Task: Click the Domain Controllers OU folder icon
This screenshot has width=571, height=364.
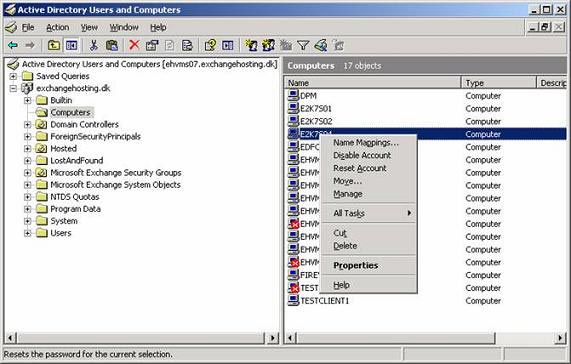Action: (x=42, y=124)
